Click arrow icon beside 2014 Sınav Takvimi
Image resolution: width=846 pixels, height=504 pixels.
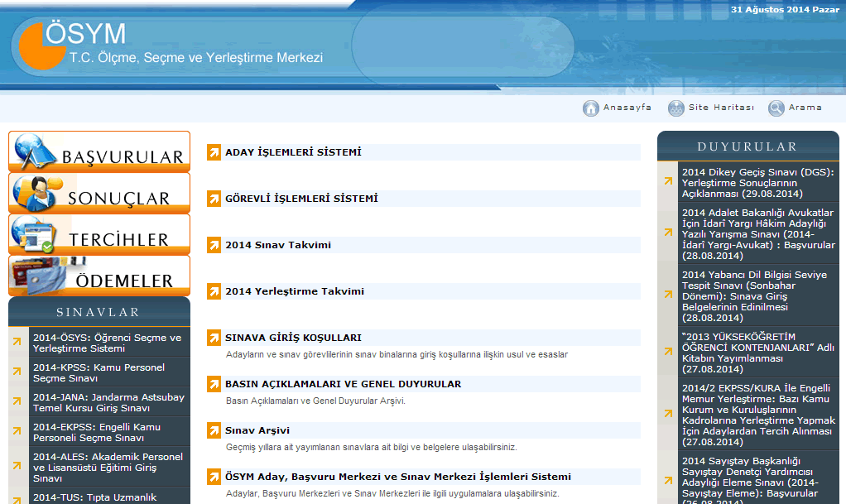[214, 246]
